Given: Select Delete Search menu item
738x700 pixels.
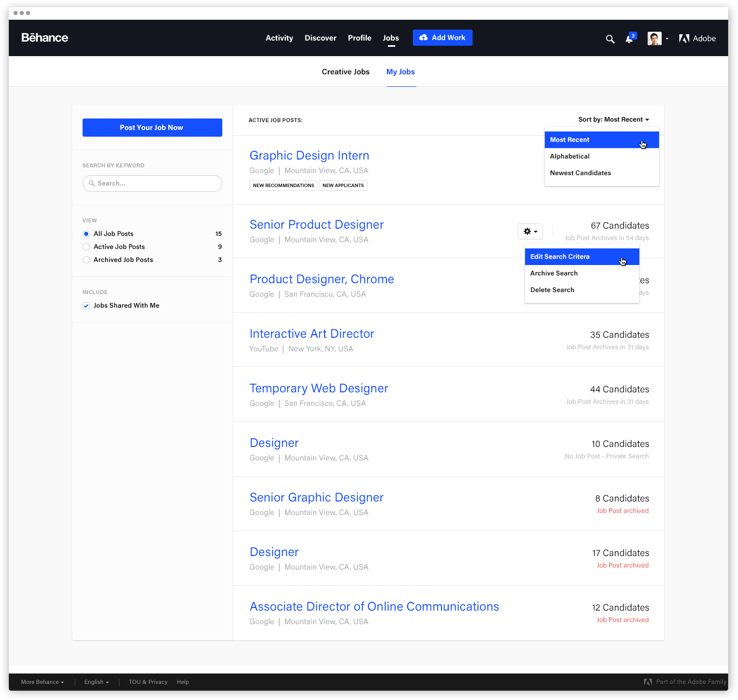Looking at the screenshot, I should [x=582, y=290].
